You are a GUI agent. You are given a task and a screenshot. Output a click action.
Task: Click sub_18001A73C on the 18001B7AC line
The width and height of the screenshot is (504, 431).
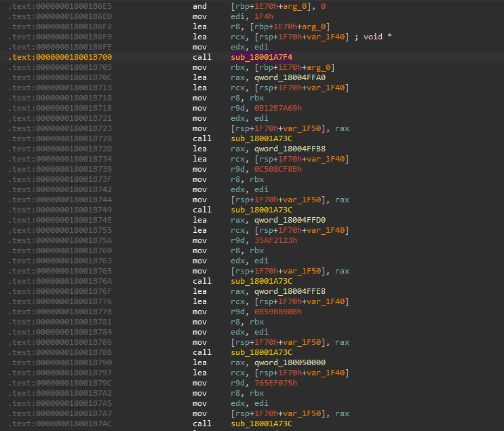pyautogui.click(x=261, y=424)
